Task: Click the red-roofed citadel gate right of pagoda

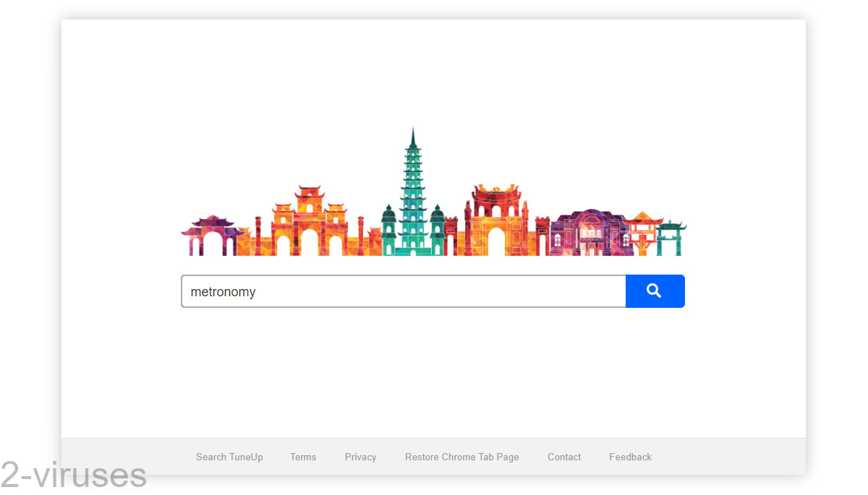Action: coord(495,220)
